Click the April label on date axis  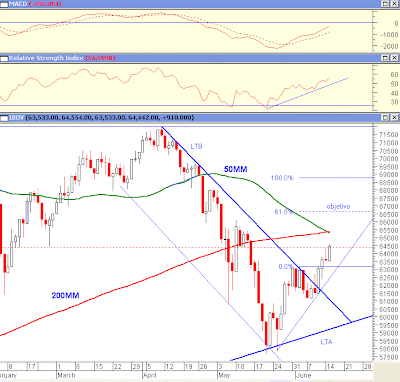click(x=150, y=375)
